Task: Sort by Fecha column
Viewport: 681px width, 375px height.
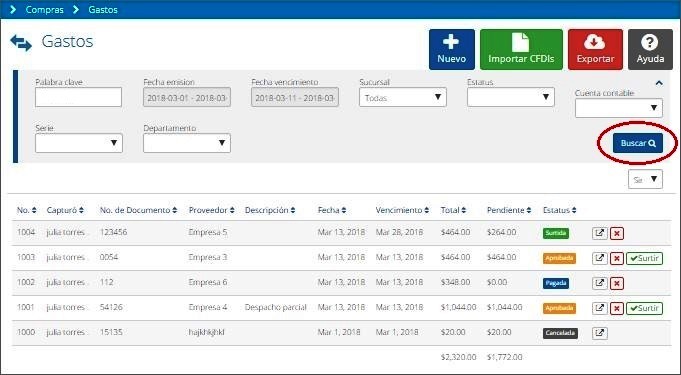Action: (332, 210)
